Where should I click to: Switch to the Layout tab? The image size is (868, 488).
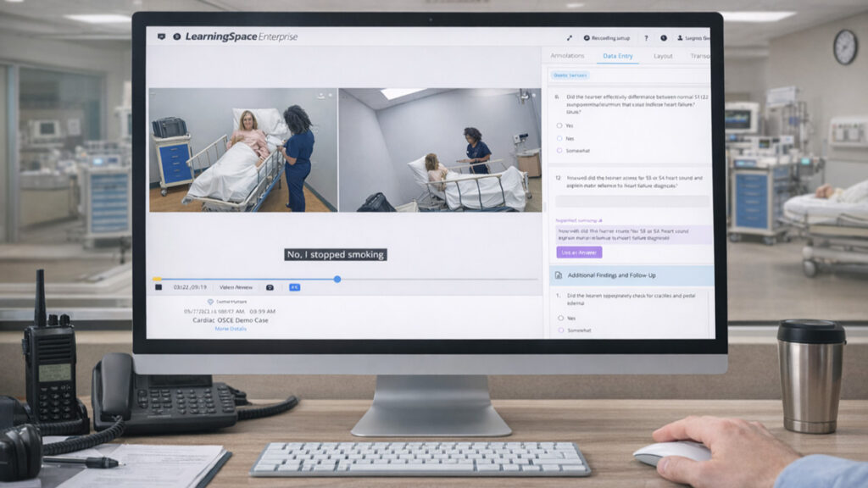663,56
